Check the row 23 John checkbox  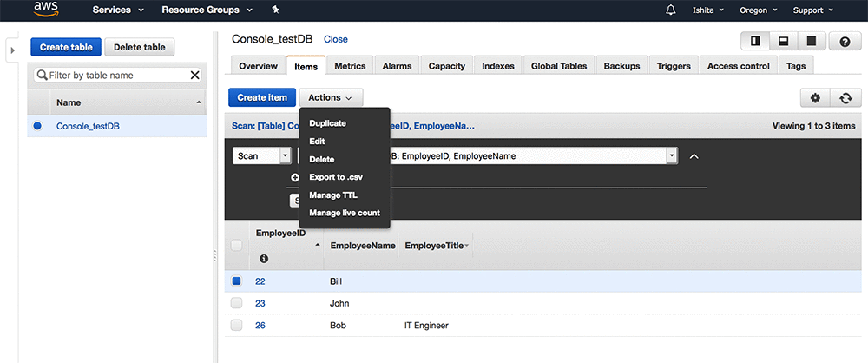(x=236, y=303)
